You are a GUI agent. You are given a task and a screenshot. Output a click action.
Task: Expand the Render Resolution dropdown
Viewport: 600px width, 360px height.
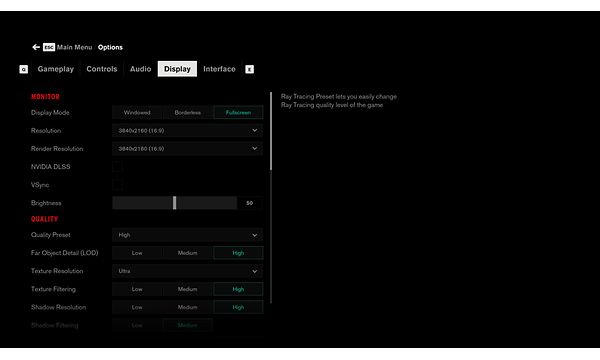188,148
